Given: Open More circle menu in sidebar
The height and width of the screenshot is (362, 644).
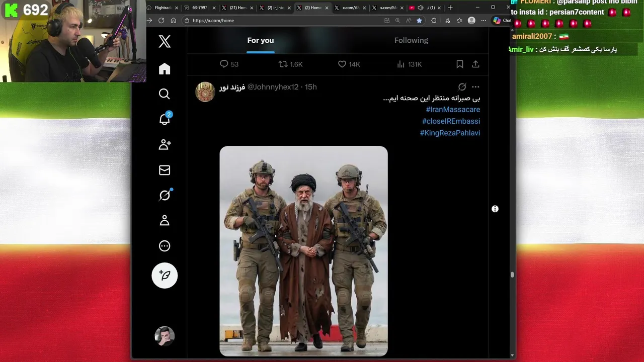Looking at the screenshot, I should pyautogui.click(x=165, y=246).
